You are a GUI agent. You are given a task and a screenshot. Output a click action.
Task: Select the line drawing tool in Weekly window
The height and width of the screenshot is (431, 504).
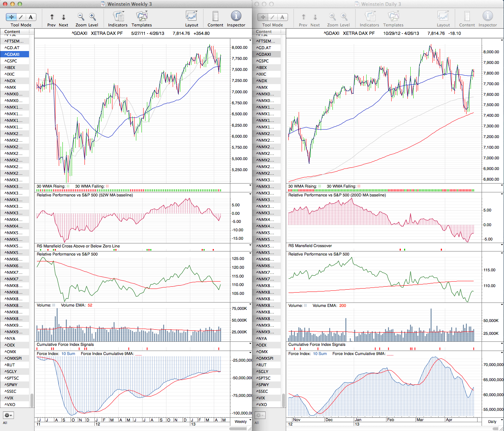tap(21, 17)
